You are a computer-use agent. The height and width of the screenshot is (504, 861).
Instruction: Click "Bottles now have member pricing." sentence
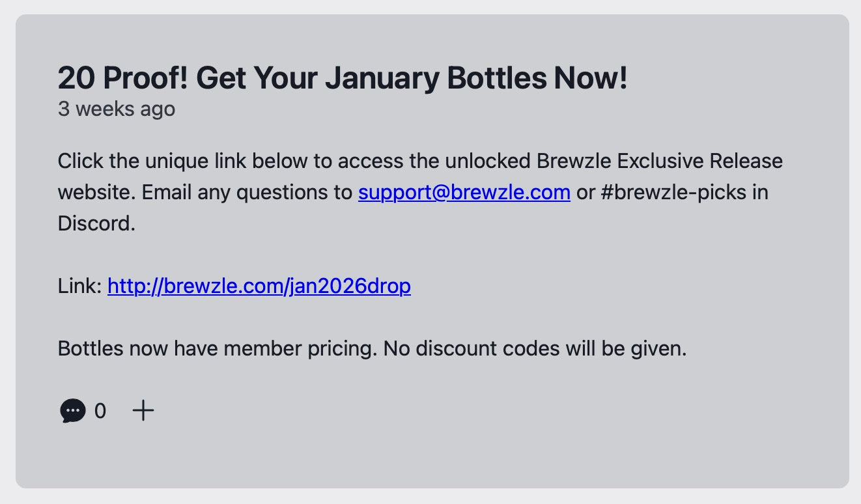coord(217,348)
